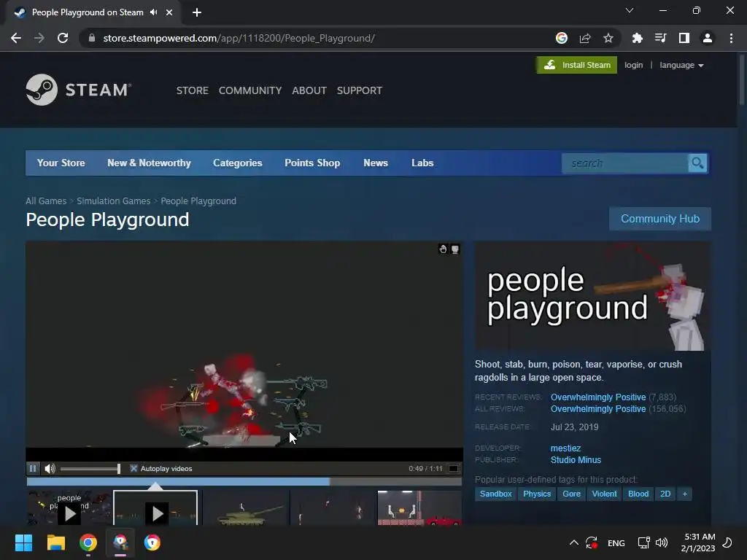Expand the tab search chevron
The height and width of the screenshot is (560, 747).
[x=630, y=10]
